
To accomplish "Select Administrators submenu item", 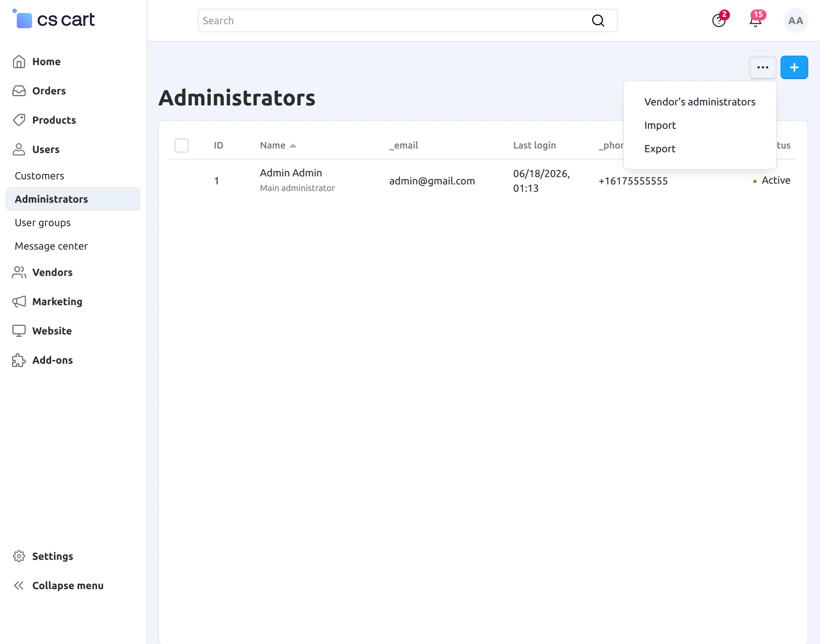I will [x=73, y=199].
